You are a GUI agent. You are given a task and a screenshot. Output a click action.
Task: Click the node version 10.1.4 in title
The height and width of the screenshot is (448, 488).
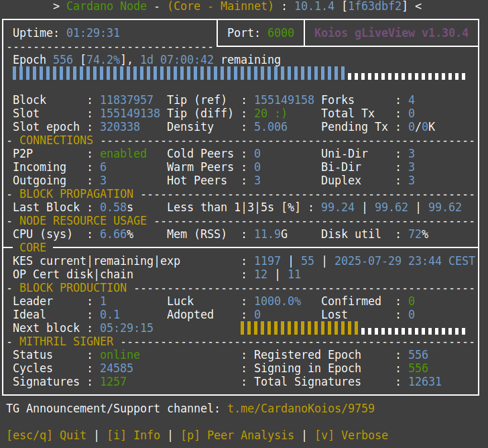point(314,6)
